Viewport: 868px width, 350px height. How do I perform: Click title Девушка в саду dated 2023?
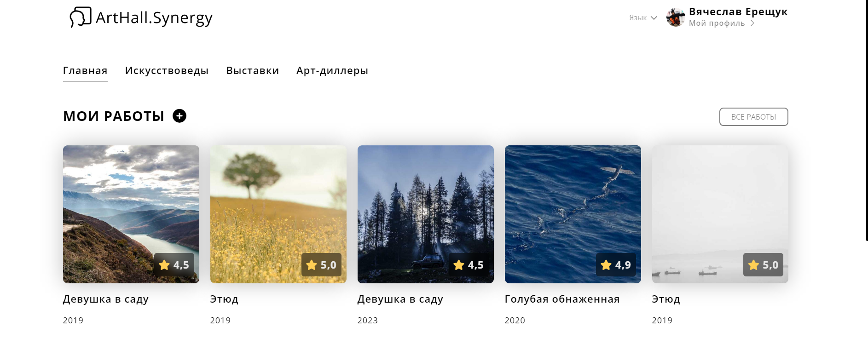coord(400,299)
